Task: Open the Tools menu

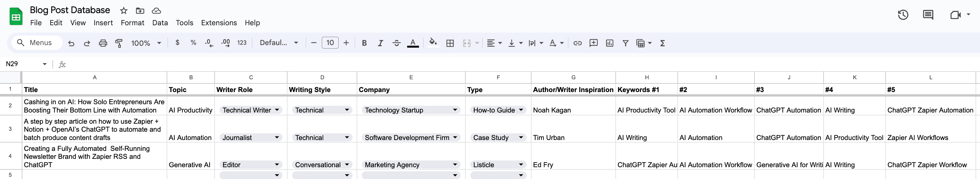Action: click(185, 23)
